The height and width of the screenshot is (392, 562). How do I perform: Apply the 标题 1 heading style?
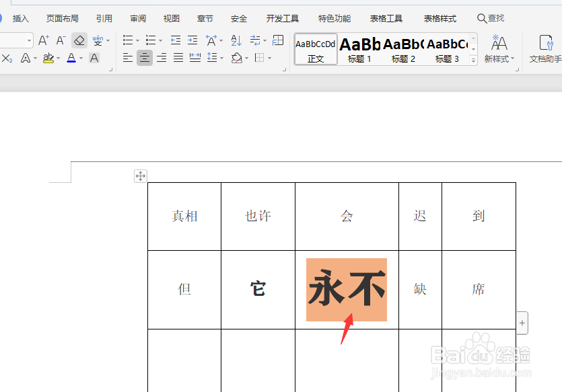click(x=359, y=49)
